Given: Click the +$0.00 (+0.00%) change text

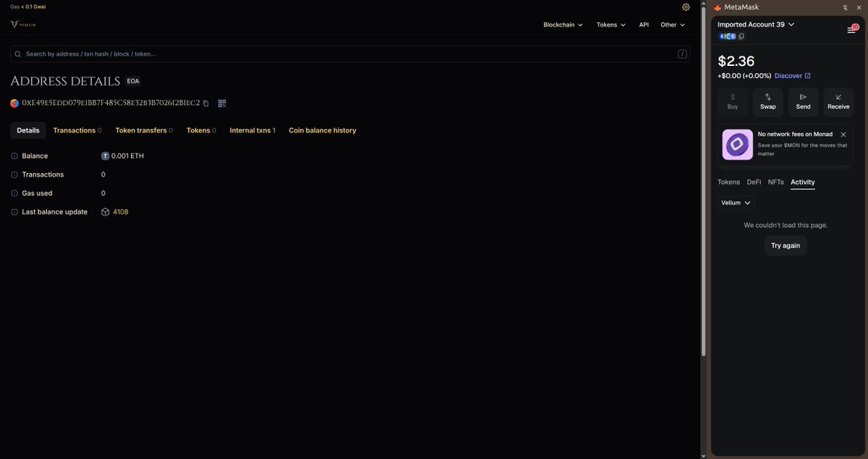Looking at the screenshot, I should (744, 76).
